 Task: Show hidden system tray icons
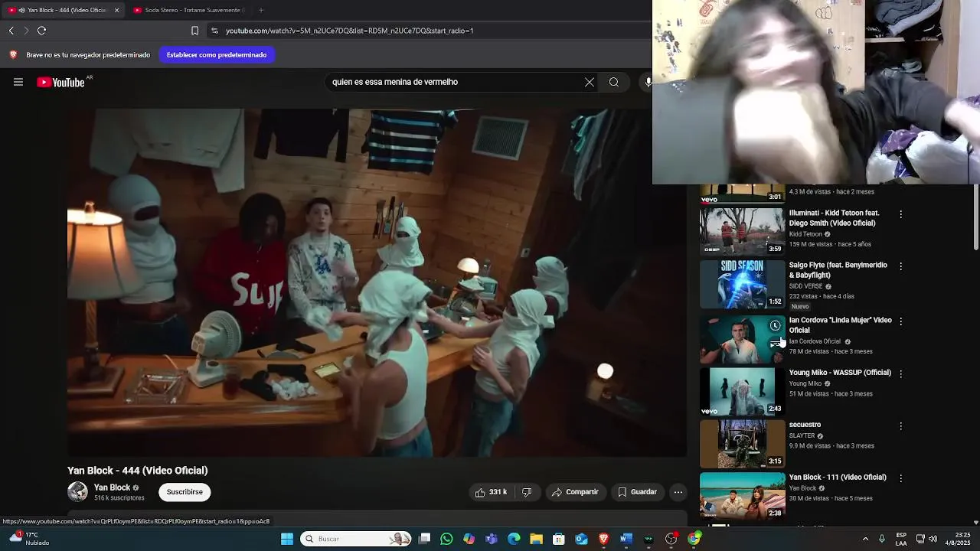click(865, 539)
